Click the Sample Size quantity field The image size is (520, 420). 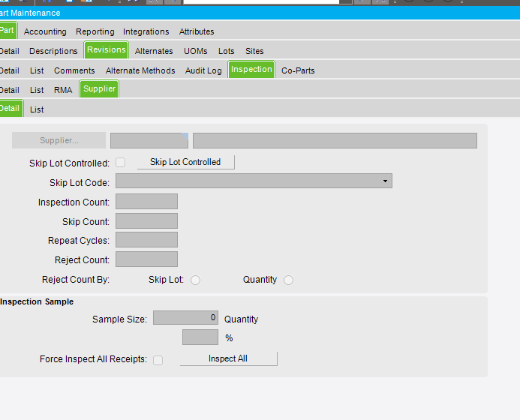click(x=186, y=318)
